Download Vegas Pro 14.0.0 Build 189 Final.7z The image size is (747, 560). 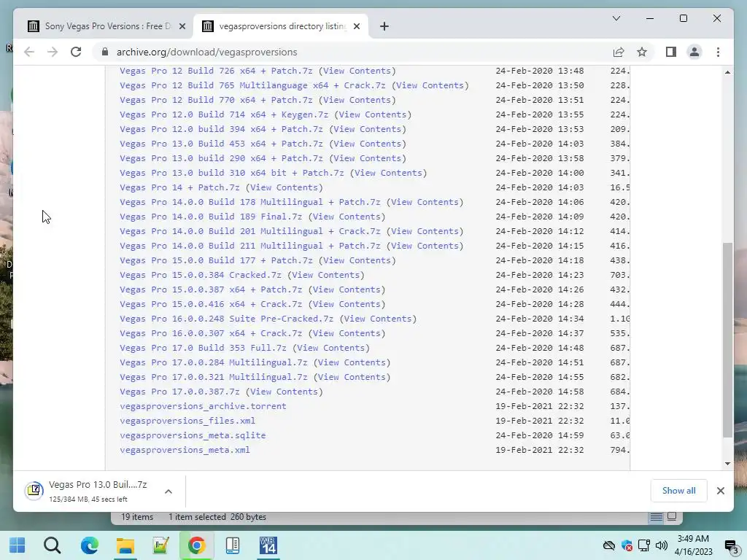click(x=211, y=217)
